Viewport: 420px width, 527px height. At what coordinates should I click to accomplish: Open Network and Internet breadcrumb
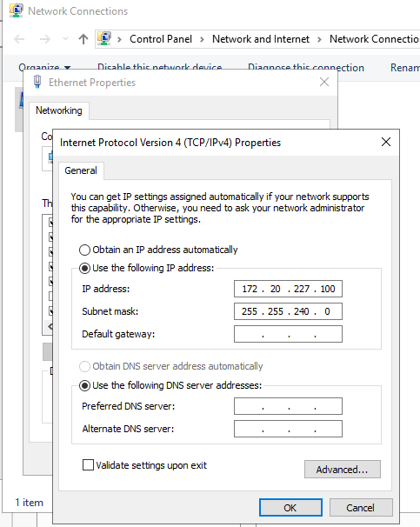point(261,39)
